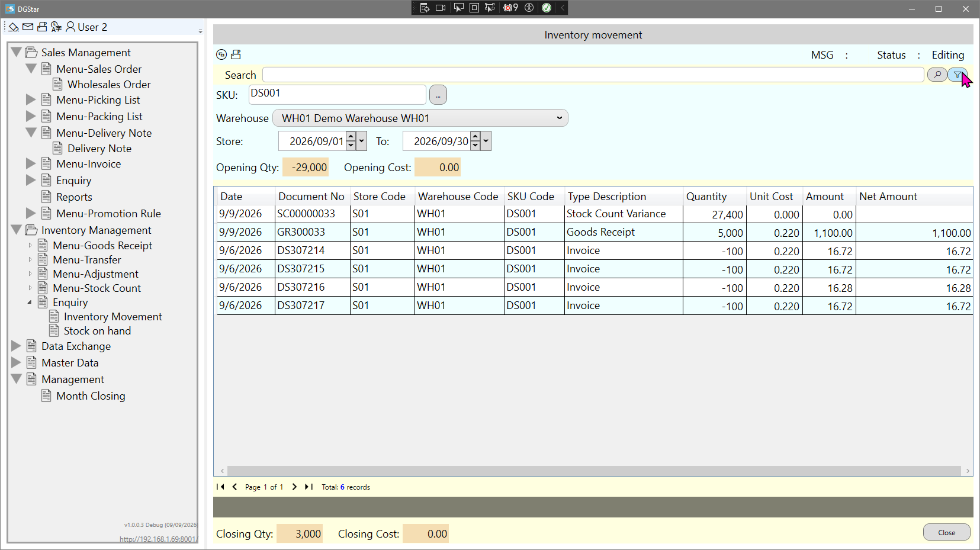Screen dimensions: 980x550
Task: Open the mail envelope icon
Action: click(28, 27)
